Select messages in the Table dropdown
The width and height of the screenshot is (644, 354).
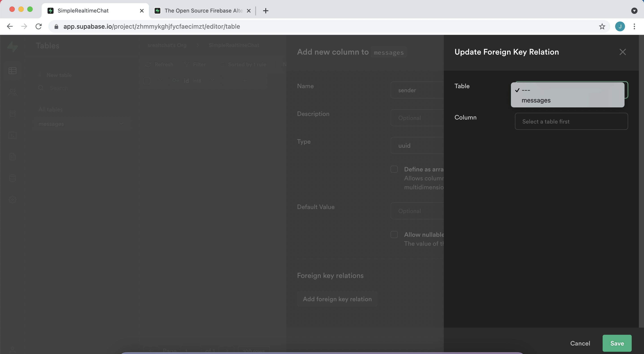(x=536, y=100)
